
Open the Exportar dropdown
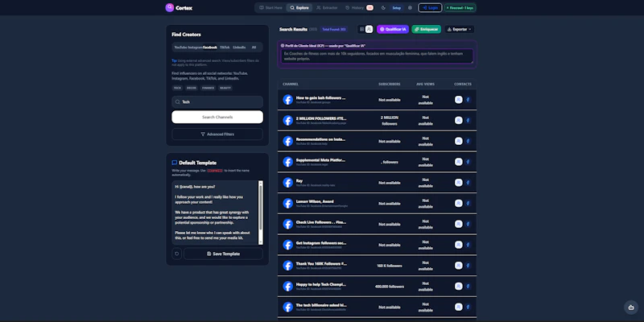(x=459, y=29)
